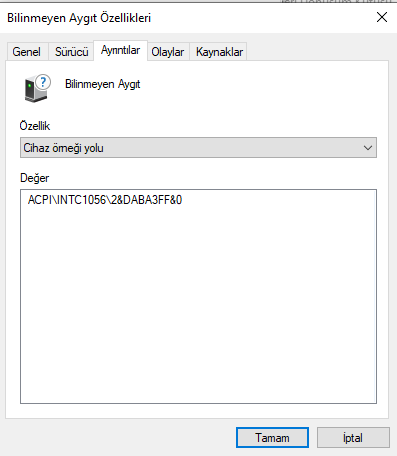Click the unknown device question-mark icon

37,88
